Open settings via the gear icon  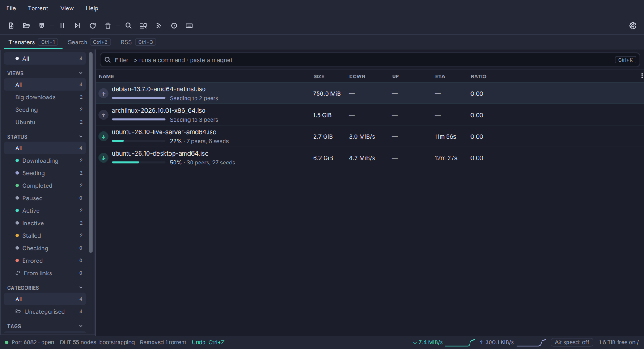(x=633, y=25)
